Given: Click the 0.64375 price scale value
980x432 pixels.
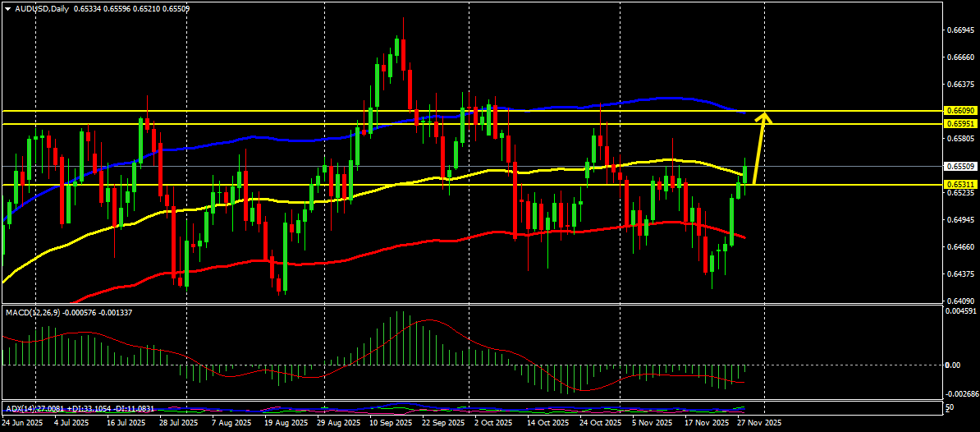Looking at the screenshot, I should click(x=960, y=273).
